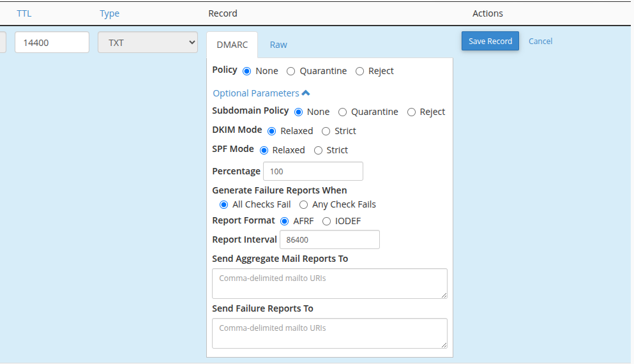The width and height of the screenshot is (634, 364).
Task: Cancel editing the record
Action: [x=540, y=41]
